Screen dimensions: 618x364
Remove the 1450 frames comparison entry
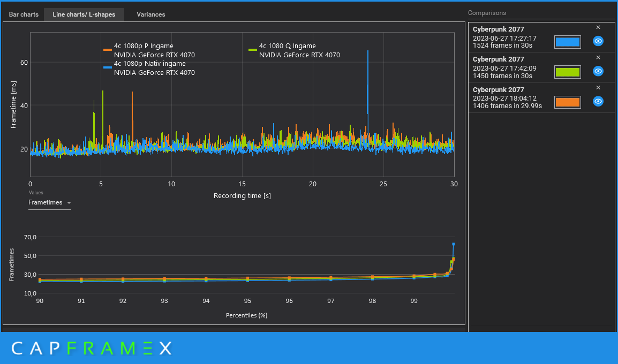click(x=598, y=57)
